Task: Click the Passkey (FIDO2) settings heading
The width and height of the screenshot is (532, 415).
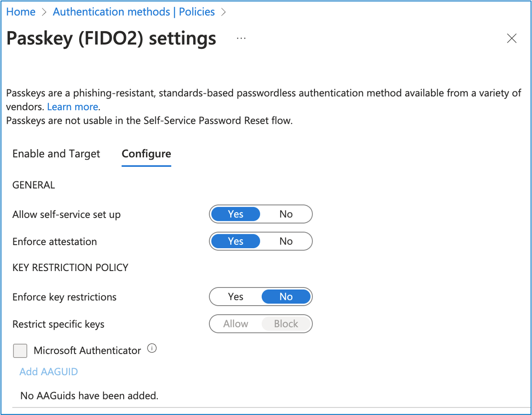Action: coord(111,38)
